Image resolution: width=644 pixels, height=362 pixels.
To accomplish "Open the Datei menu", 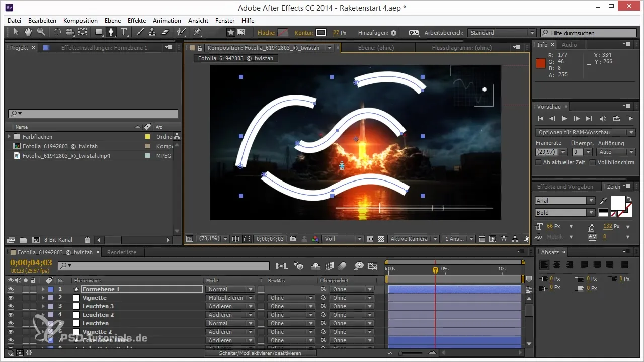I will point(15,21).
